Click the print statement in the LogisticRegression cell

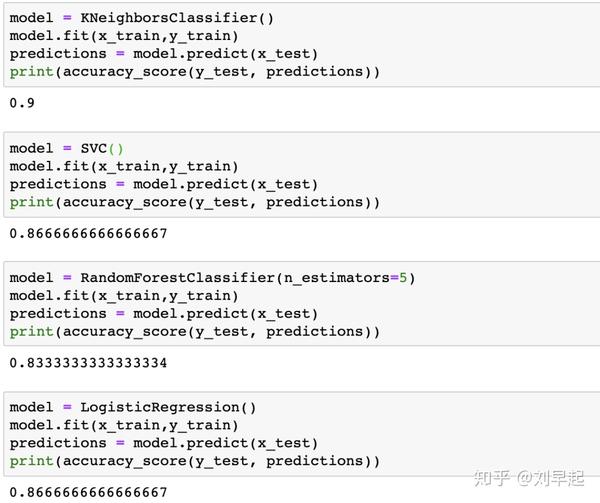195,462
